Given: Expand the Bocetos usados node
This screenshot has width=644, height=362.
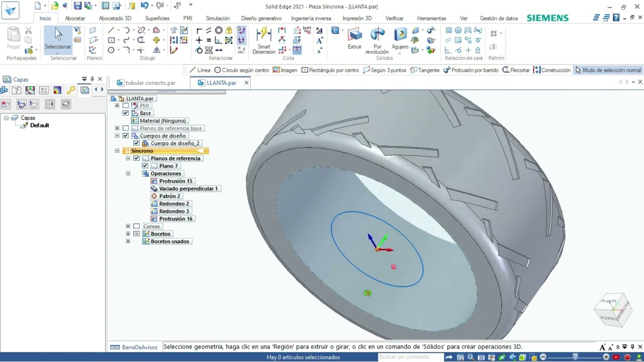Looking at the screenshot, I should [x=128, y=241].
